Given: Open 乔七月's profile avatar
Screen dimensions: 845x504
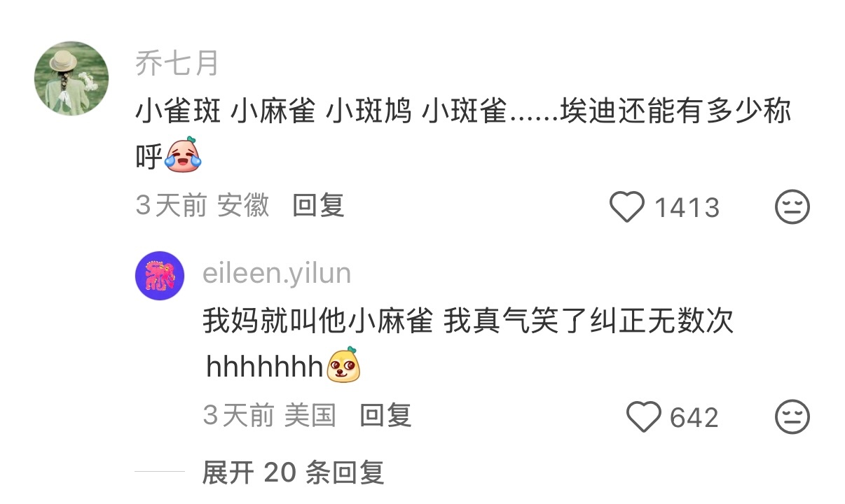Looking at the screenshot, I should tap(71, 78).
